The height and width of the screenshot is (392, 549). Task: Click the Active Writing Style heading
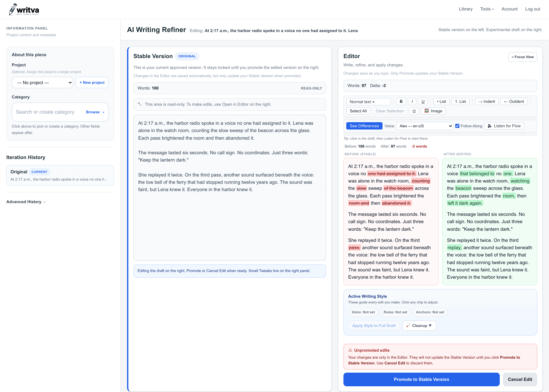coord(367,296)
